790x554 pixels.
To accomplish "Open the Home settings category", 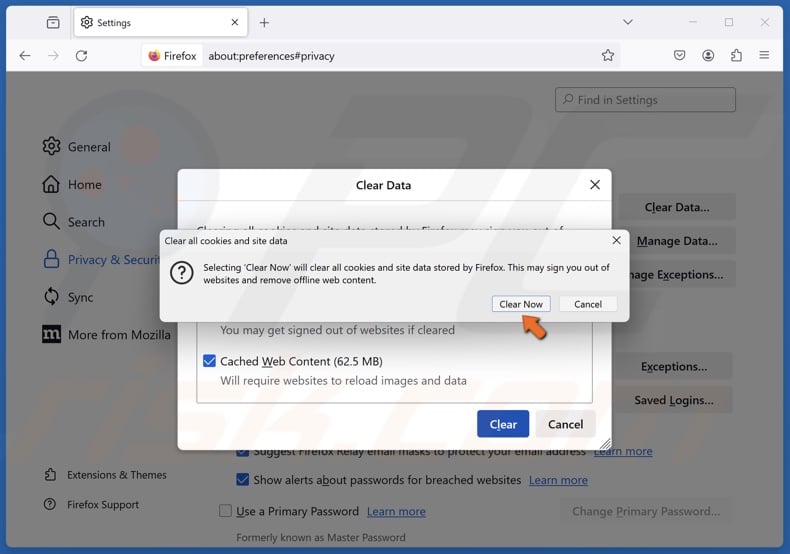I will 72,184.
